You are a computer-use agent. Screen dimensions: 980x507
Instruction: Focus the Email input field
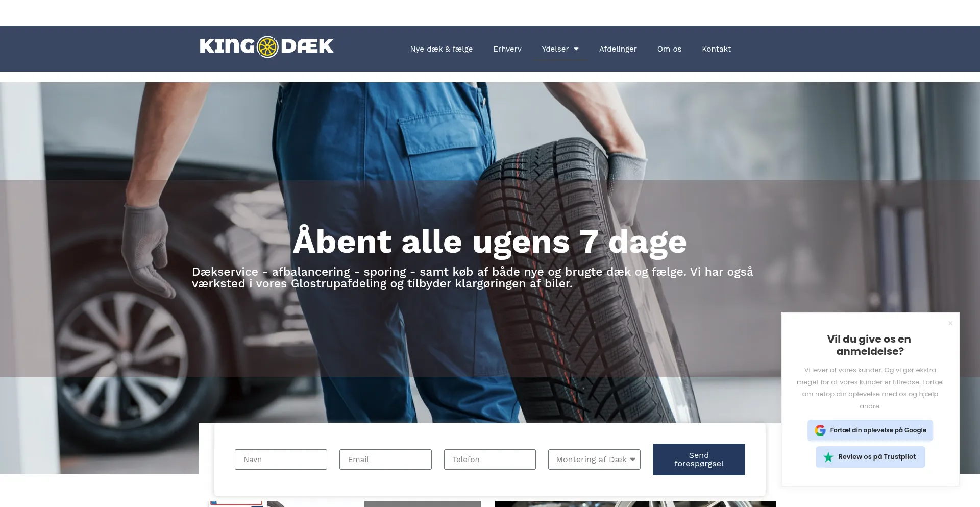(x=385, y=460)
